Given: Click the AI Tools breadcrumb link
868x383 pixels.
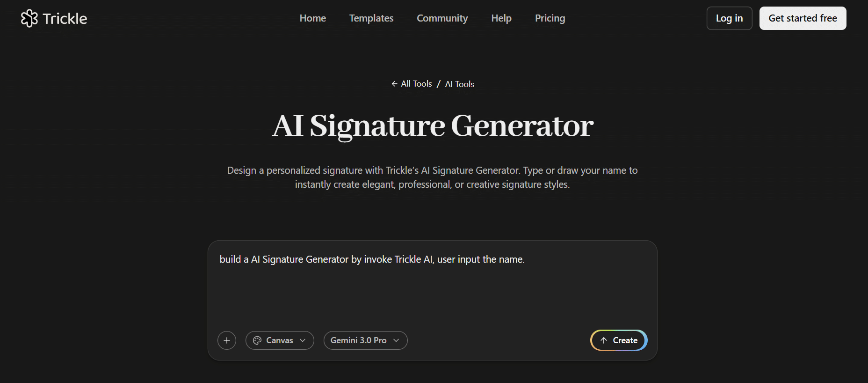Looking at the screenshot, I should pos(459,84).
